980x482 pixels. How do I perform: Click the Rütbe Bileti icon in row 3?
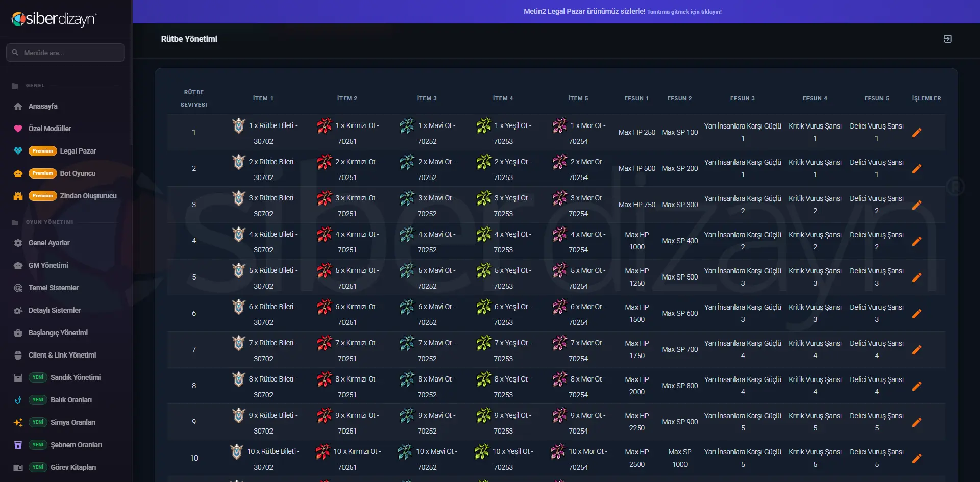pyautogui.click(x=238, y=198)
